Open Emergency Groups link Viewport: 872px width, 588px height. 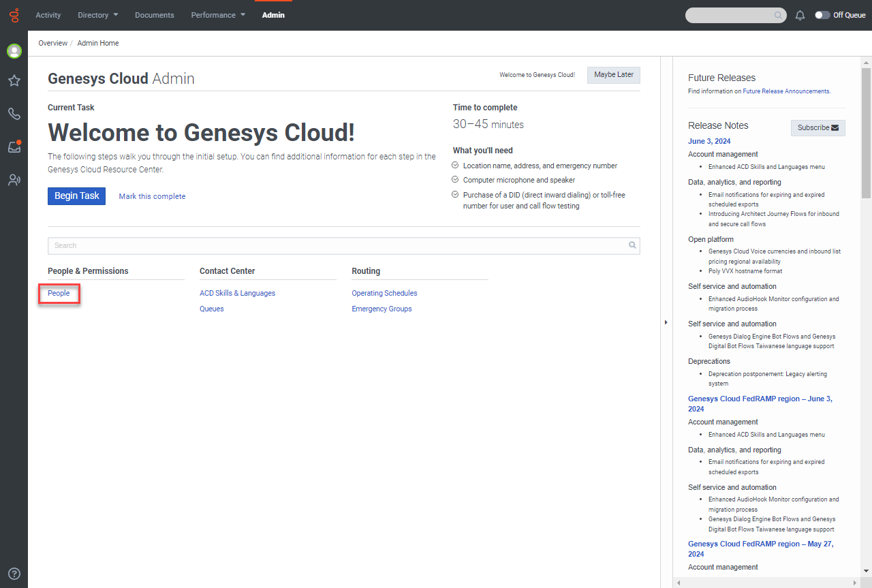point(381,309)
